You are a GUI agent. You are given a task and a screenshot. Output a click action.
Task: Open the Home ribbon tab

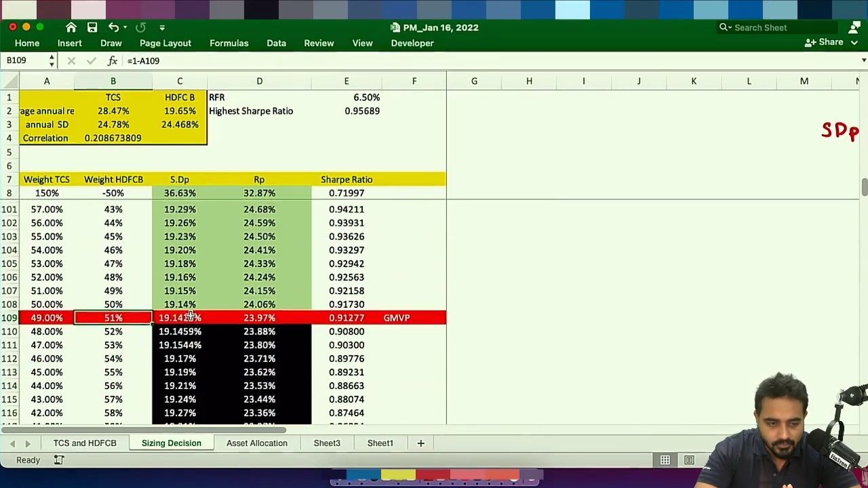pos(27,43)
